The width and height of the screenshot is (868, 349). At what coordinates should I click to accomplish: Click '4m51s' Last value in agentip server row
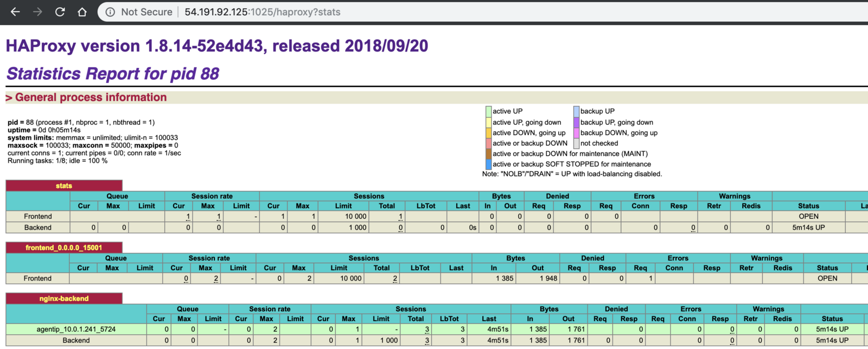coord(497,329)
